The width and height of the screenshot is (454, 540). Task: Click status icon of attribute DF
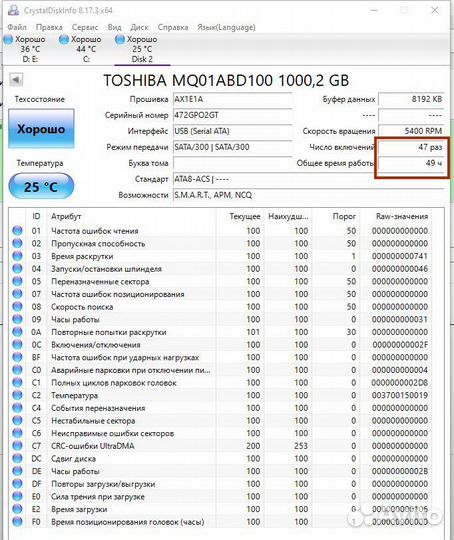point(17,484)
